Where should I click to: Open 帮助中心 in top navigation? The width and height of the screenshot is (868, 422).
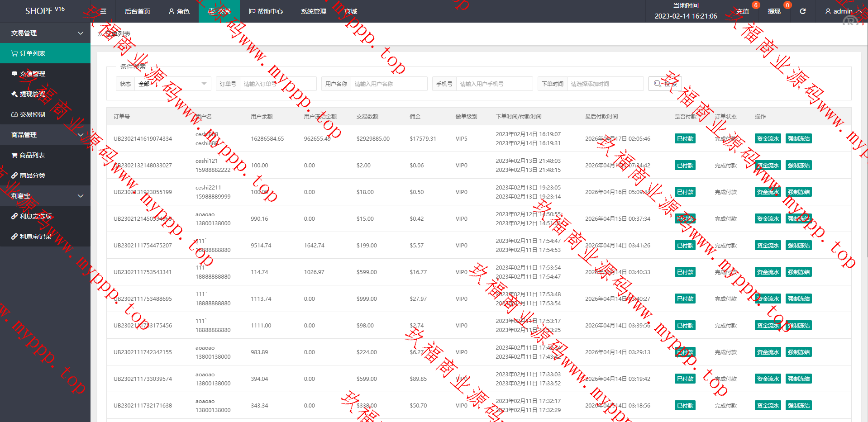[x=266, y=11]
